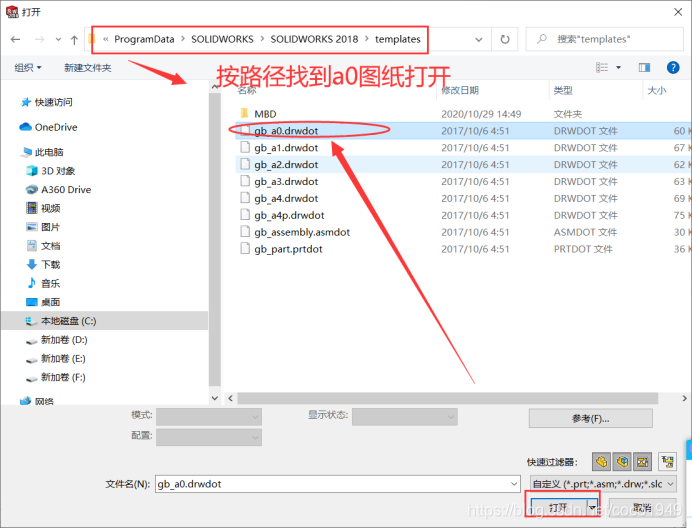This screenshot has width=692, height=529.
Task: Select gb_a1.drwdot file
Action: pyautogui.click(x=286, y=148)
